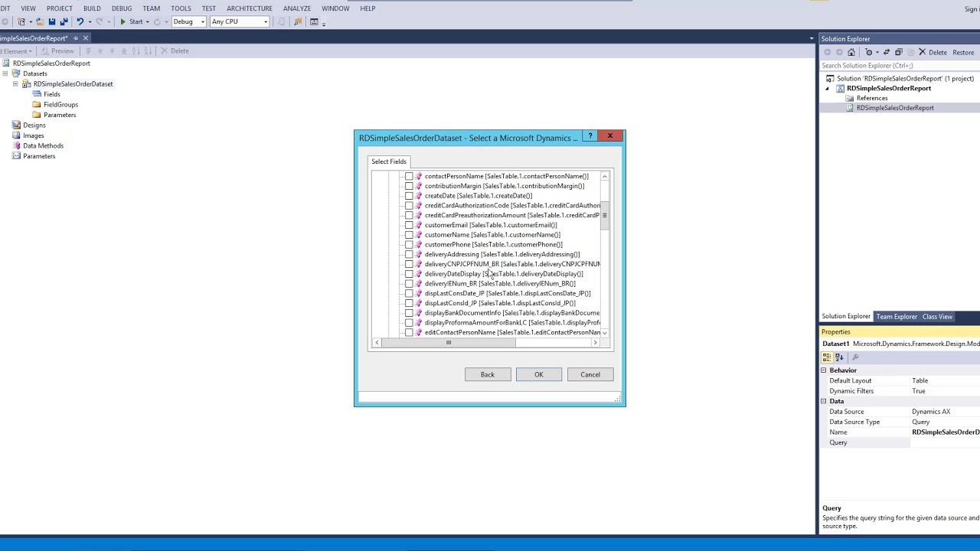Image resolution: width=980 pixels, height=551 pixels.
Task: Select the FieldGroups folder in report tree
Action: (x=60, y=104)
